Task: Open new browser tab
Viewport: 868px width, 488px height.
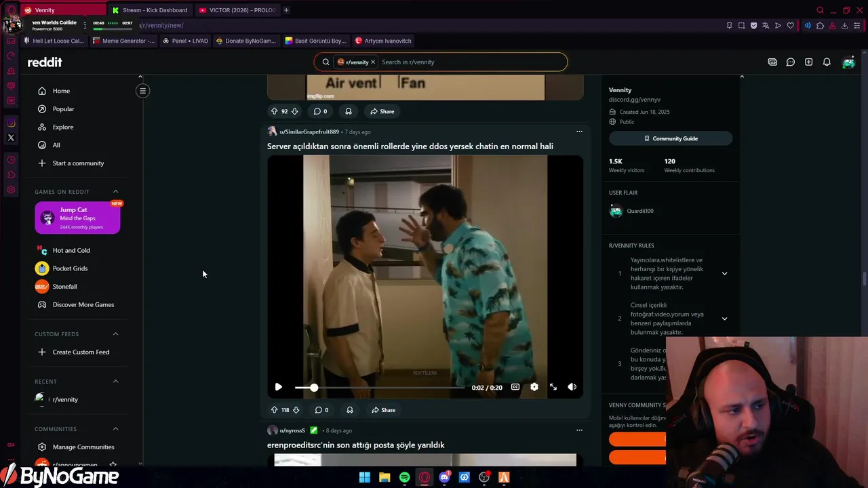Action: (286, 10)
